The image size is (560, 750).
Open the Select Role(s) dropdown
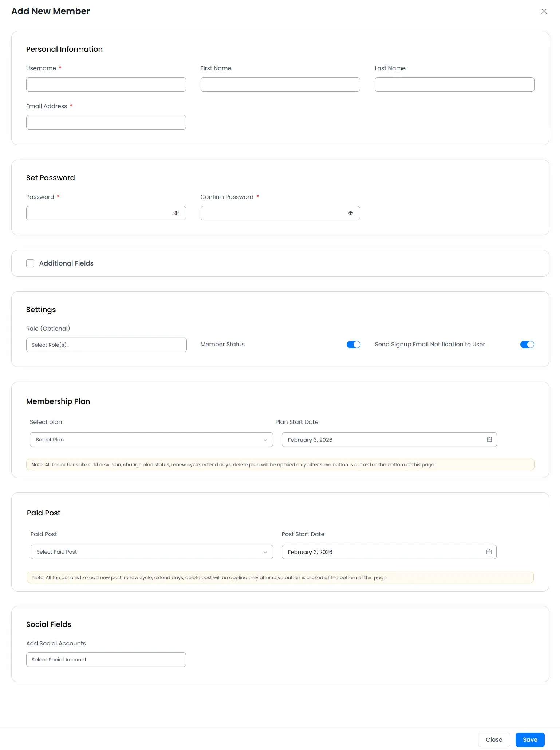click(106, 345)
